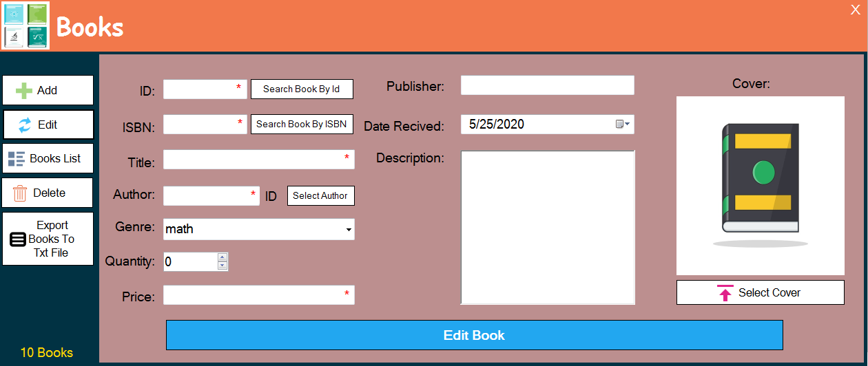Click the 'Quantity:' label
This screenshot has width=868, height=366.
[130, 261]
